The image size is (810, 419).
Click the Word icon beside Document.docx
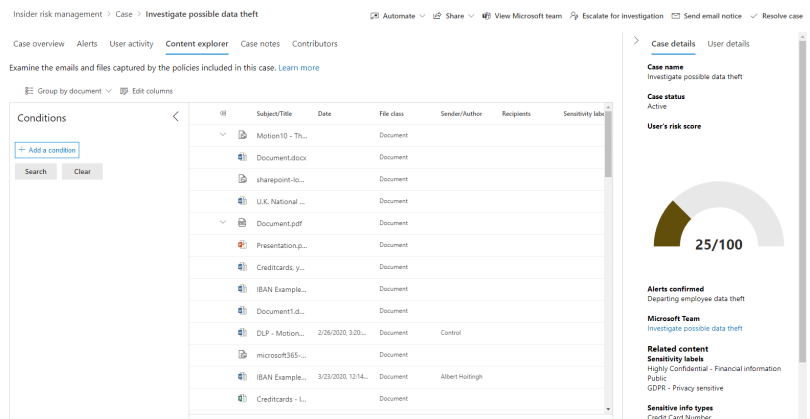click(242, 157)
